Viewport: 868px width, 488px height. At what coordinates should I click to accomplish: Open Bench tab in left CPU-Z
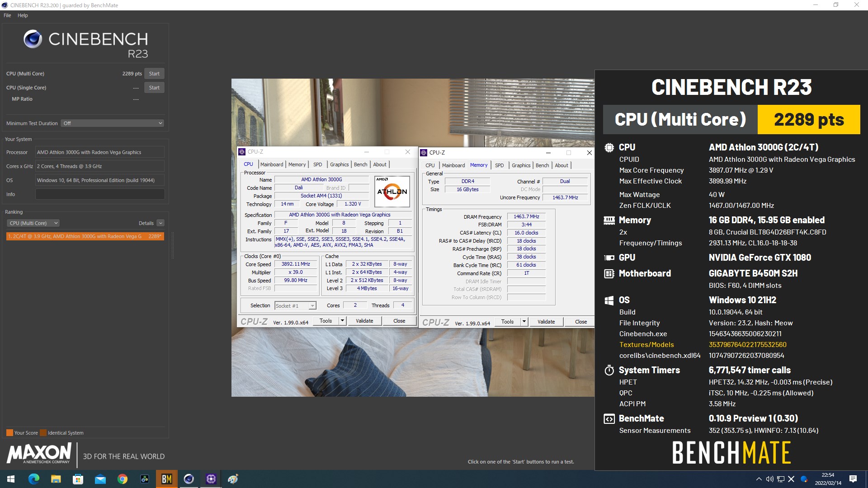click(x=360, y=164)
